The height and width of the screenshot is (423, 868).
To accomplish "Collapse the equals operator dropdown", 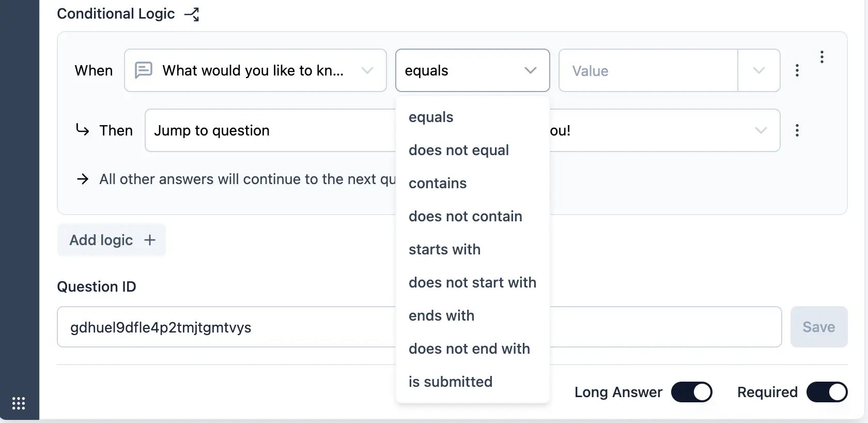I will 530,70.
